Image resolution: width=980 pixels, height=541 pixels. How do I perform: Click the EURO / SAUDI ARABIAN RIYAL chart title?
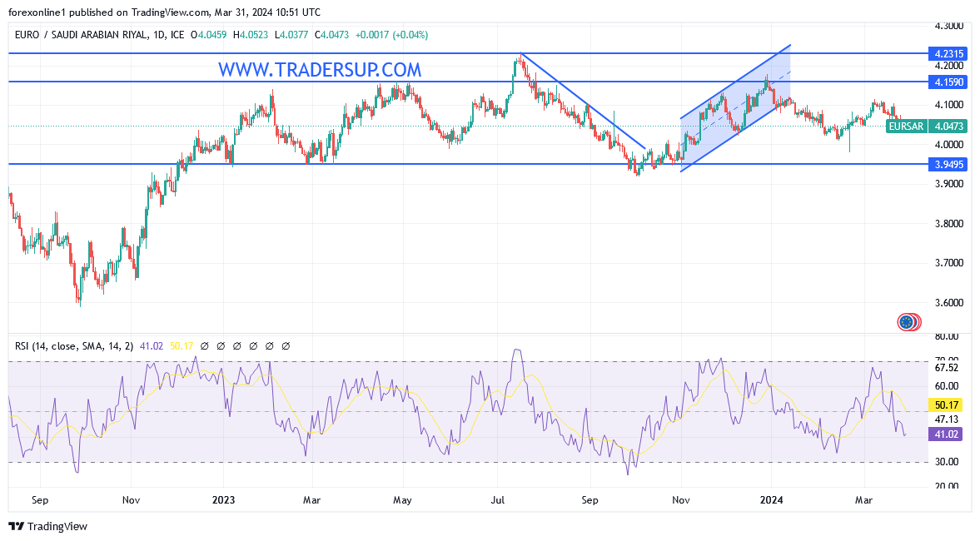click(x=99, y=35)
